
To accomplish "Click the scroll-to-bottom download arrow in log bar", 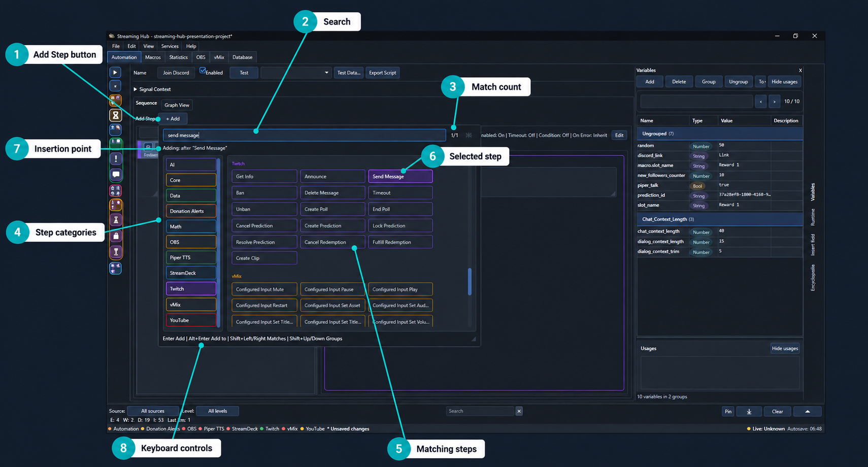I will (749, 411).
